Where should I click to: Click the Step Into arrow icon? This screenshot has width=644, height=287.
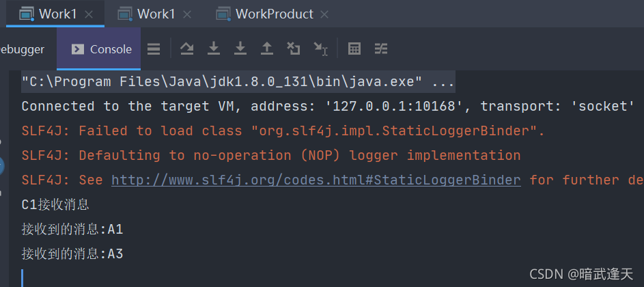click(x=214, y=49)
